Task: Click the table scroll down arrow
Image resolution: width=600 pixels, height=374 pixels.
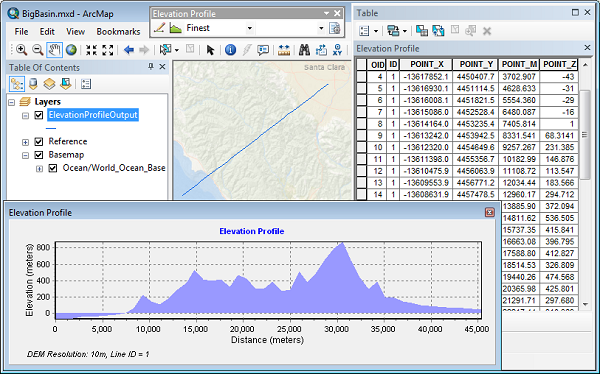Action: tap(585, 304)
